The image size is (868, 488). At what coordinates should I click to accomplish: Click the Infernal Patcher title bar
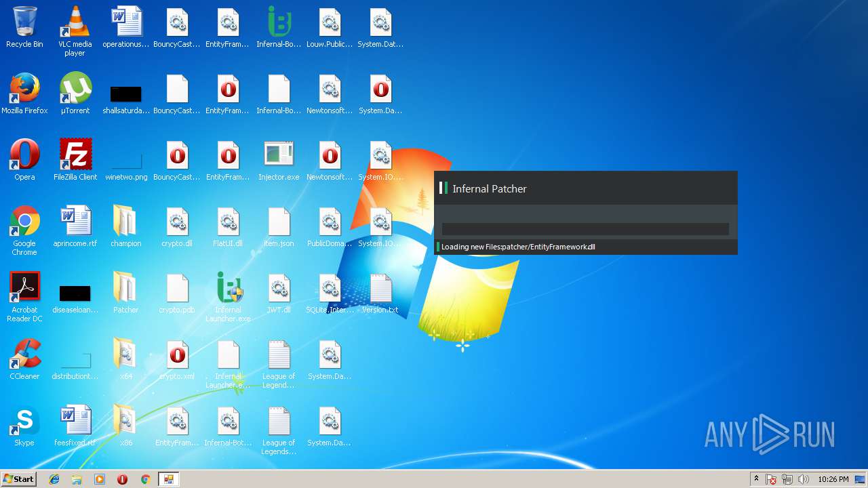pos(585,188)
